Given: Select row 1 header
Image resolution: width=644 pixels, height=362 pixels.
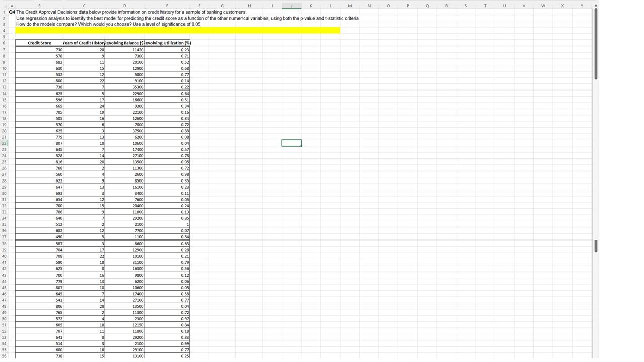Looking at the screenshot, I should pyautogui.click(x=4, y=12).
